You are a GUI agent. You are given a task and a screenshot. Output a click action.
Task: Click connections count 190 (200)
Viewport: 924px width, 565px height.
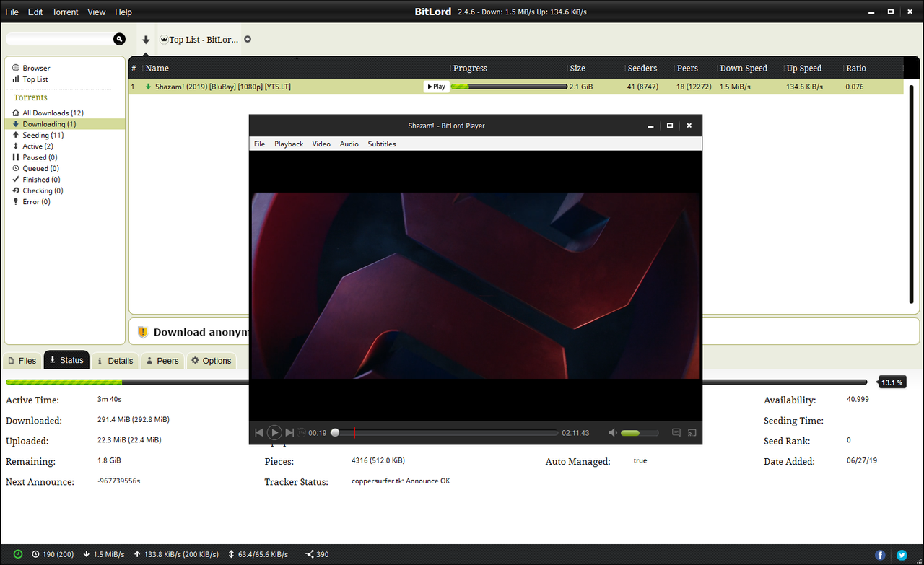click(53, 554)
